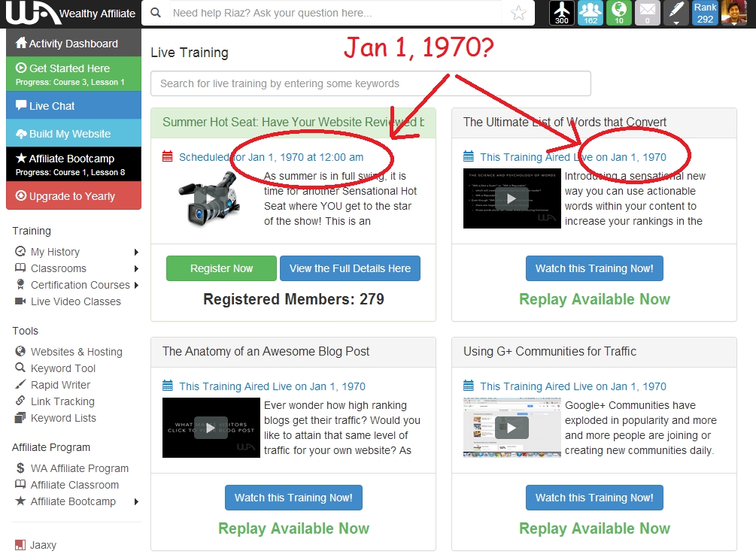Open The Anatomy of an Awesome Blog Post
Screen dimensions: 756x560
[266, 351]
